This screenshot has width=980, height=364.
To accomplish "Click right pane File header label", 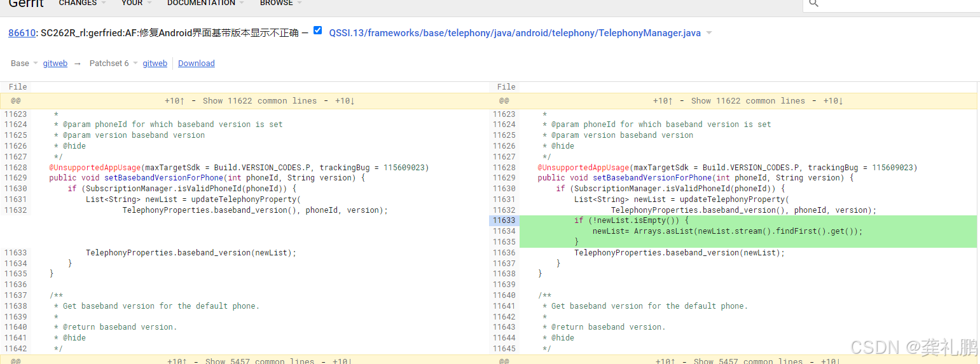I will click(x=506, y=87).
